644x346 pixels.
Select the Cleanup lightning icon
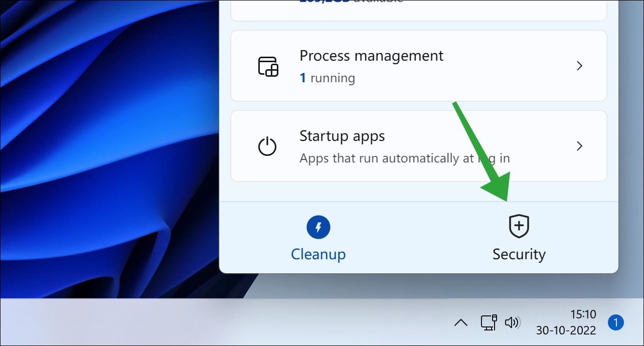coord(318,227)
